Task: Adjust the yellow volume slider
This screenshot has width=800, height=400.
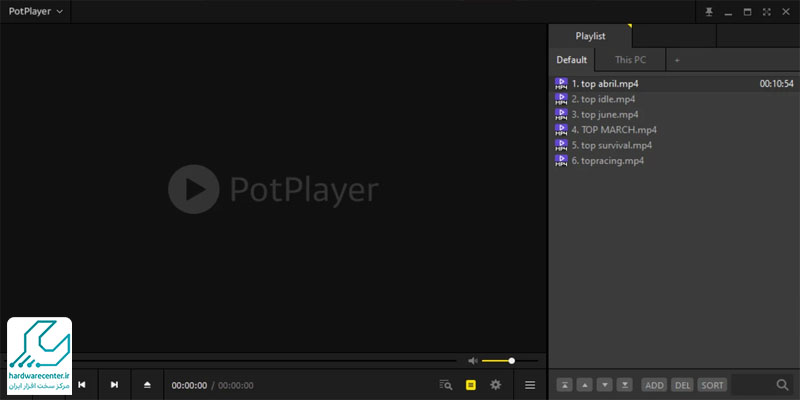Action: [509, 361]
